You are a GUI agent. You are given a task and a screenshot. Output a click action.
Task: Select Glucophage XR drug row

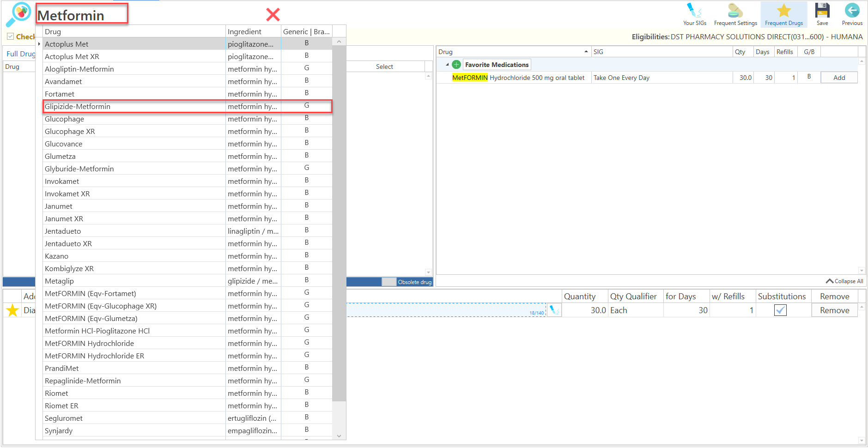(188, 131)
